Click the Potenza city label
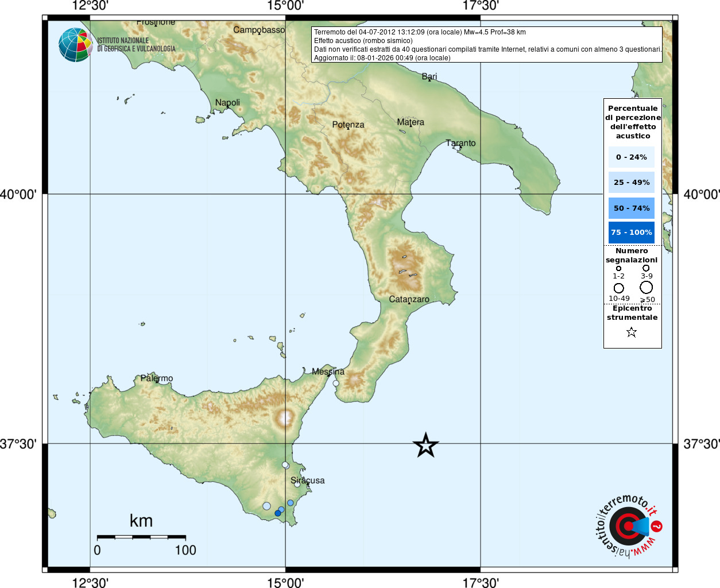The image size is (720, 588). point(348,125)
